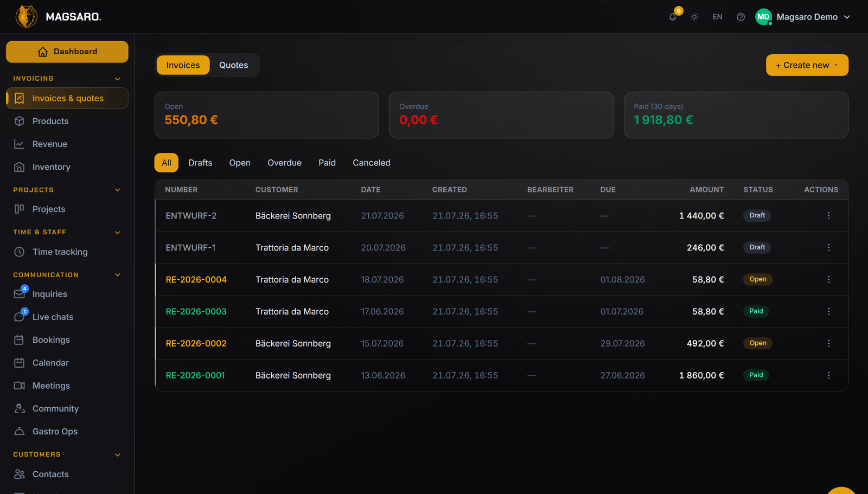Click the DUE column header

(x=608, y=190)
